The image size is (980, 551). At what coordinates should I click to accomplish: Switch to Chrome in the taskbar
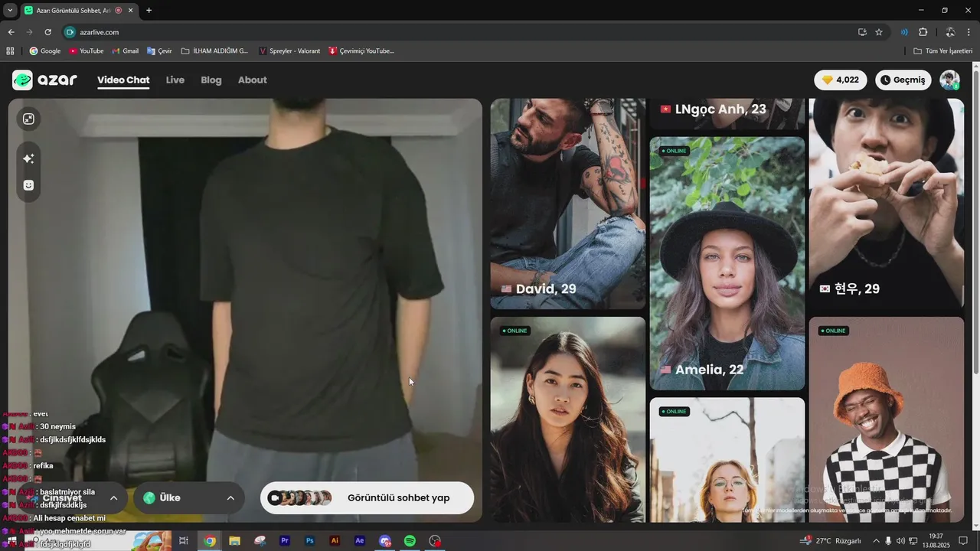click(210, 541)
